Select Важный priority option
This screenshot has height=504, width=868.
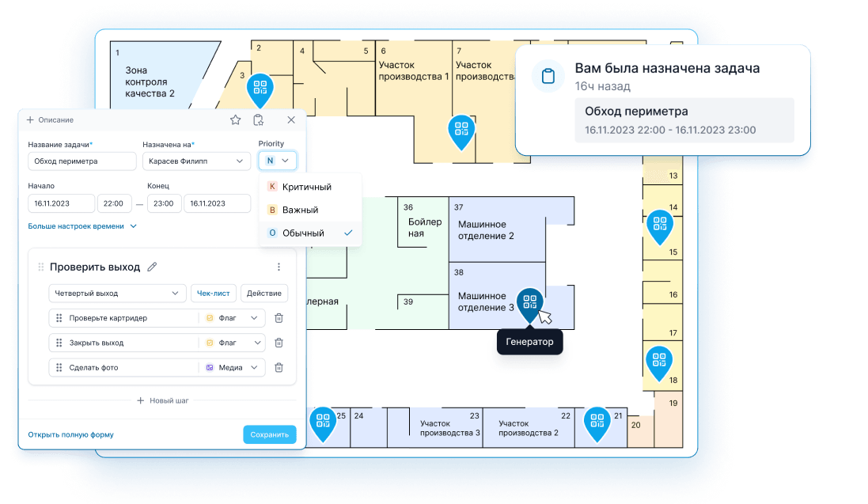tap(300, 210)
